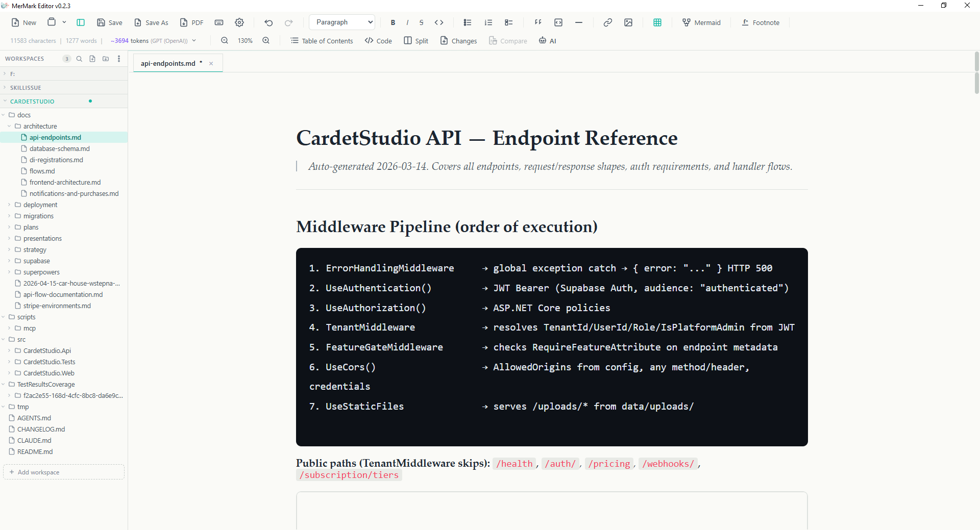Select the api-endpoints.md tab
Screen dimensions: 980x530
pyautogui.click(x=168, y=63)
